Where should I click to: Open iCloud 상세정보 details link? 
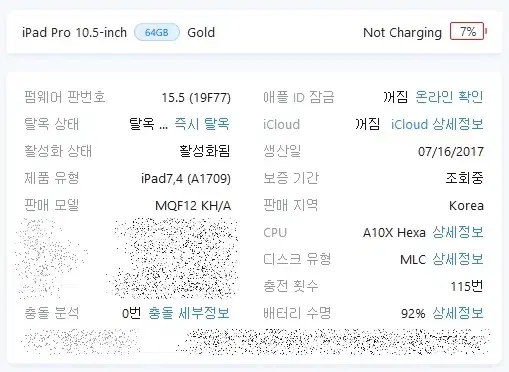click(437, 124)
